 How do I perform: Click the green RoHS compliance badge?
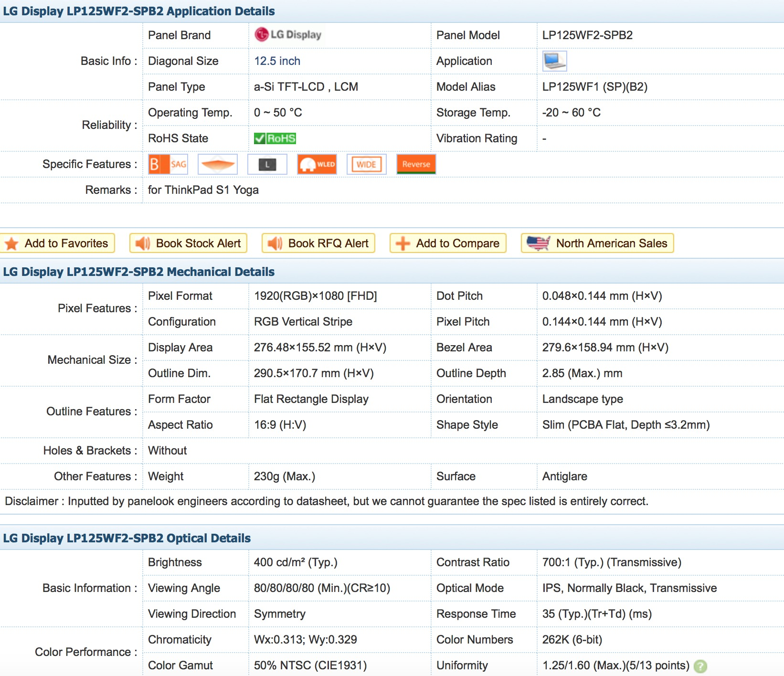[x=275, y=138]
